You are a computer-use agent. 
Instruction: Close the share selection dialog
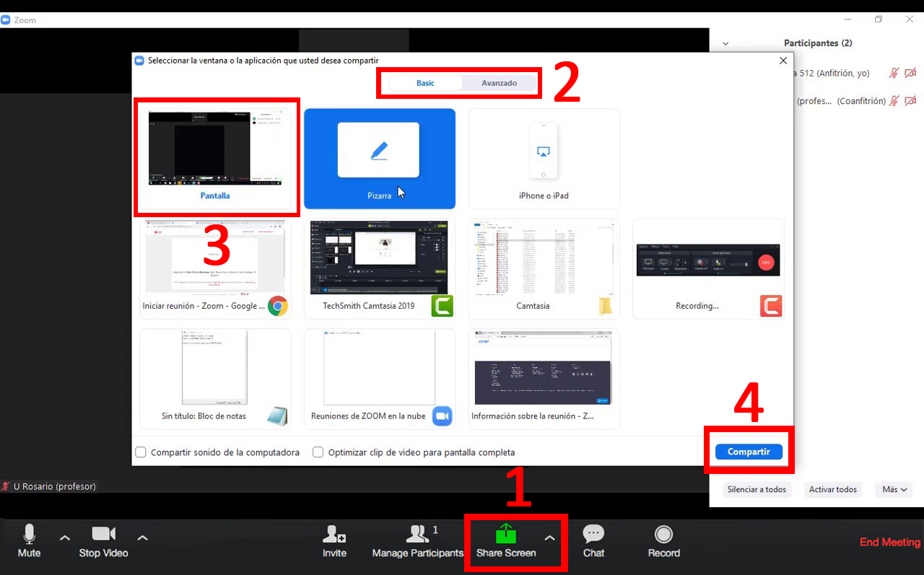click(783, 61)
